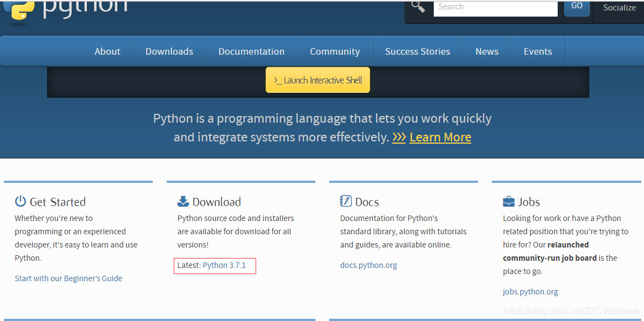This screenshot has width=644, height=321.
Task: Open the Beginner's Guide link
Action: click(69, 278)
